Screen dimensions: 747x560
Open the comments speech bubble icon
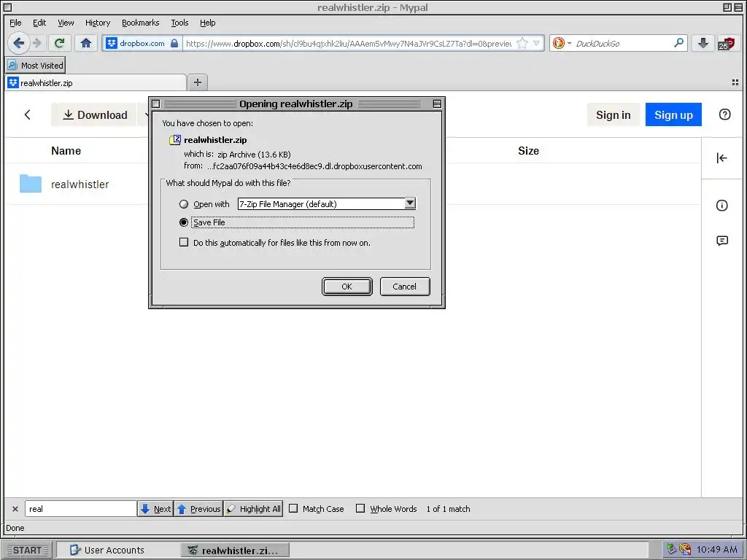point(721,241)
